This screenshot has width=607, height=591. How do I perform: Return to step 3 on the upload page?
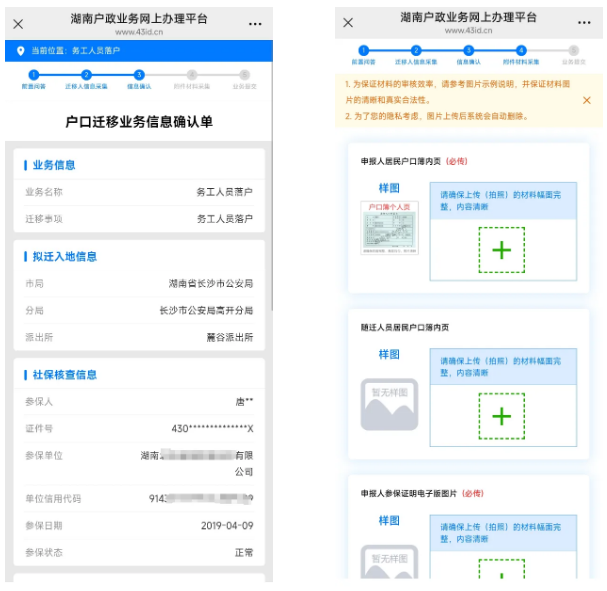(x=468, y=50)
